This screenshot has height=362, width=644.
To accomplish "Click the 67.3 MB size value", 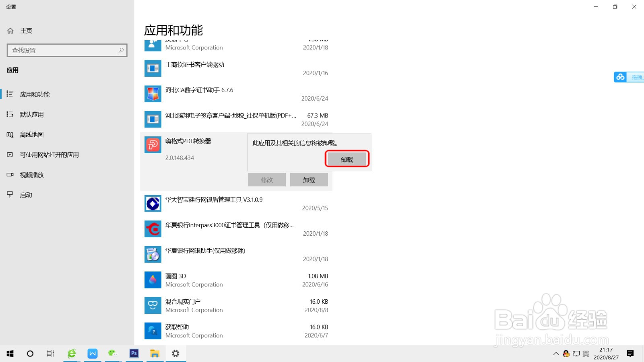I will [318, 115].
